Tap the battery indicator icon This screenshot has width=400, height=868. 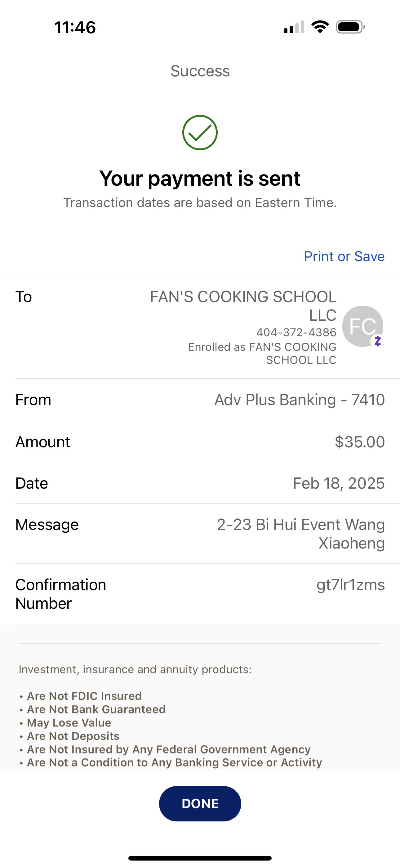click(x=350, y=27)
